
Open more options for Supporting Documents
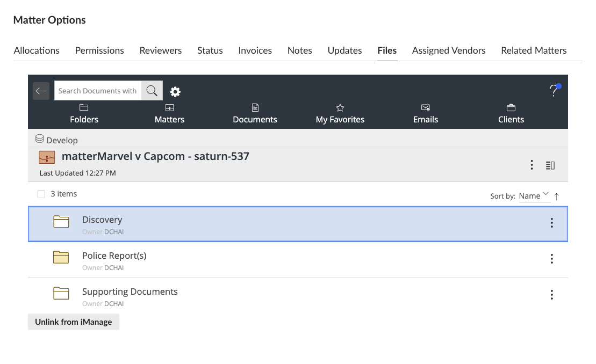tap(551, 295)
